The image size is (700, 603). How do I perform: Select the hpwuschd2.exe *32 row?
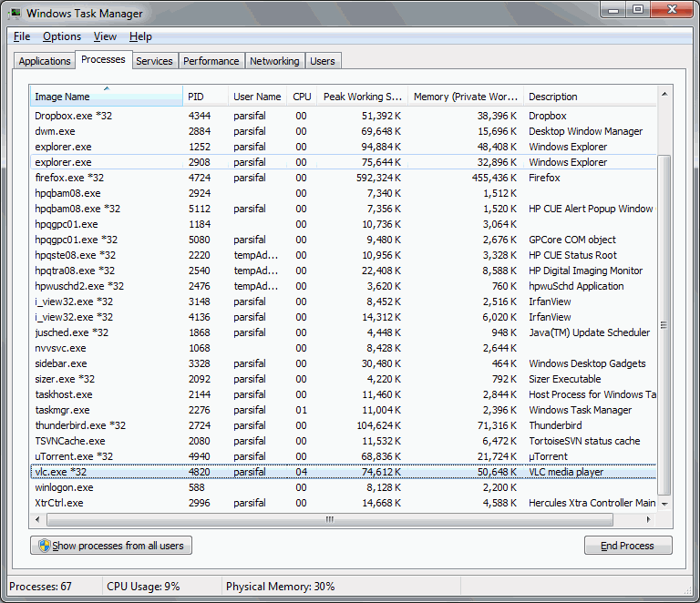pyautogui.click(x=344, y=286)
